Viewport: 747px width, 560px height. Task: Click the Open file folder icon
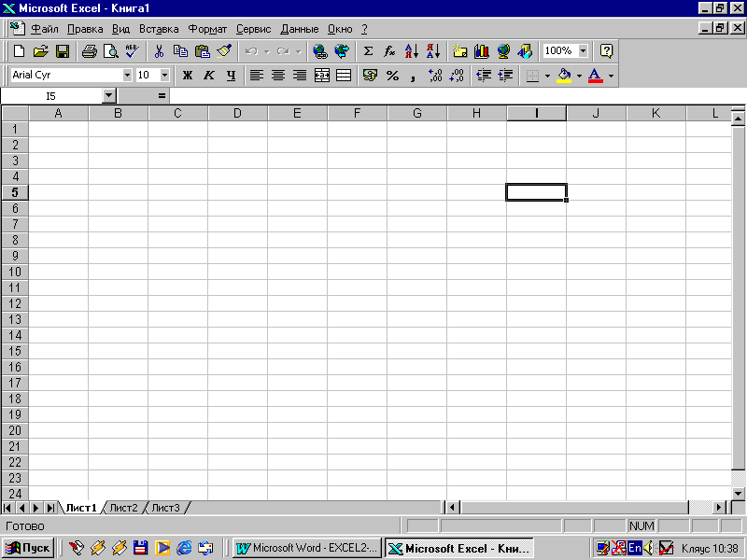(x=41, y=51)
